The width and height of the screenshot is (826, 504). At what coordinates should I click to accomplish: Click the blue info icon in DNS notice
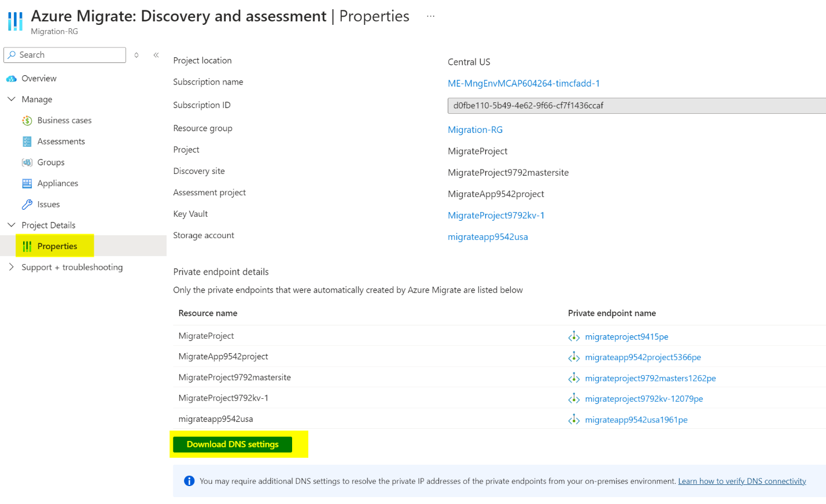pos(189,481)
